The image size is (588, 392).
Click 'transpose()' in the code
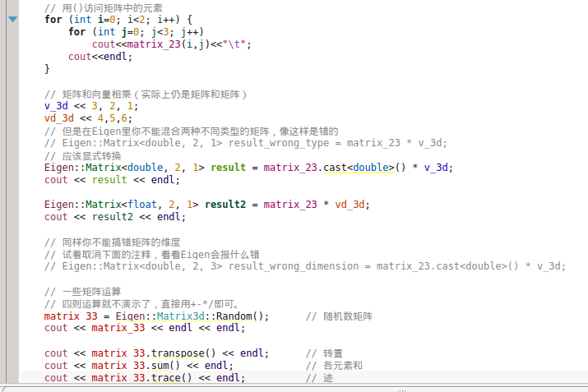[183, 353]
